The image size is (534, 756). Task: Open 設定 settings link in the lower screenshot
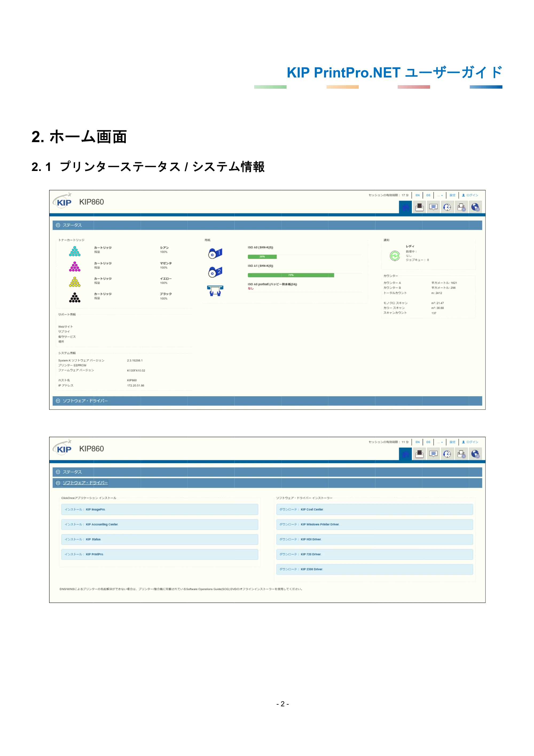click(452, 442)
